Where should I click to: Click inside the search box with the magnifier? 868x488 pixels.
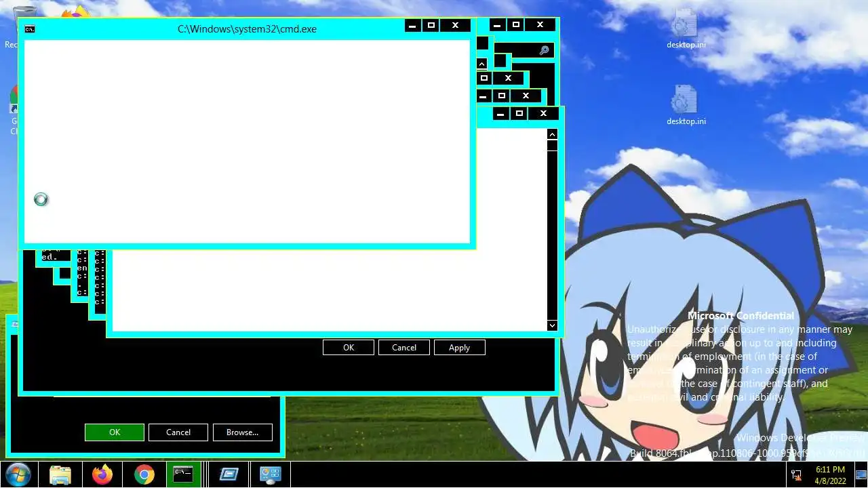coord(524,50)
